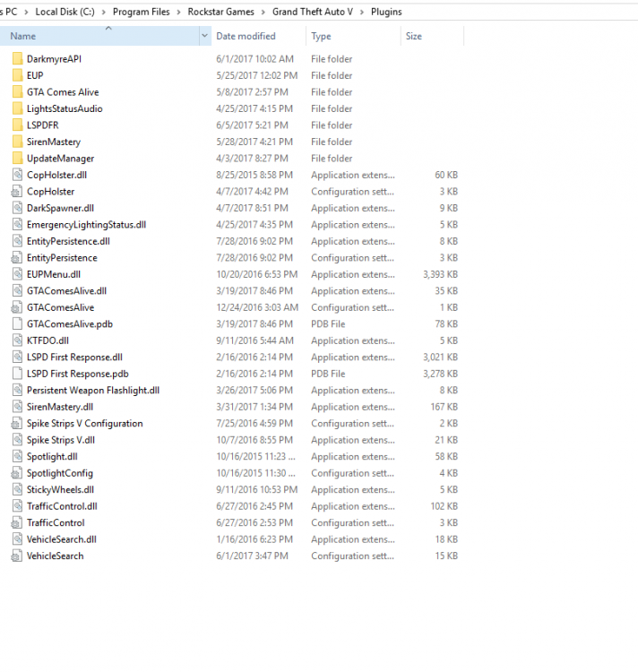Screen dimensions: 638x672
Task: Click the LSPDFR folder icon
Action: click(17, 125)
